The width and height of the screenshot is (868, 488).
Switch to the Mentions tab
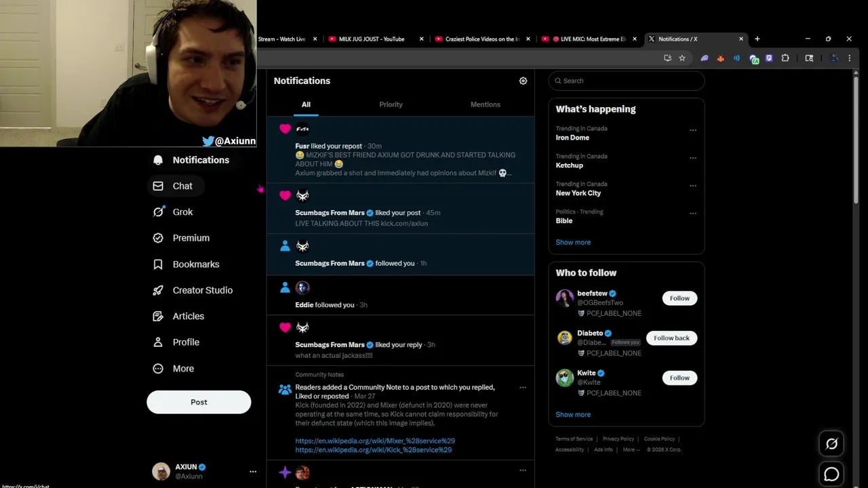486,104
